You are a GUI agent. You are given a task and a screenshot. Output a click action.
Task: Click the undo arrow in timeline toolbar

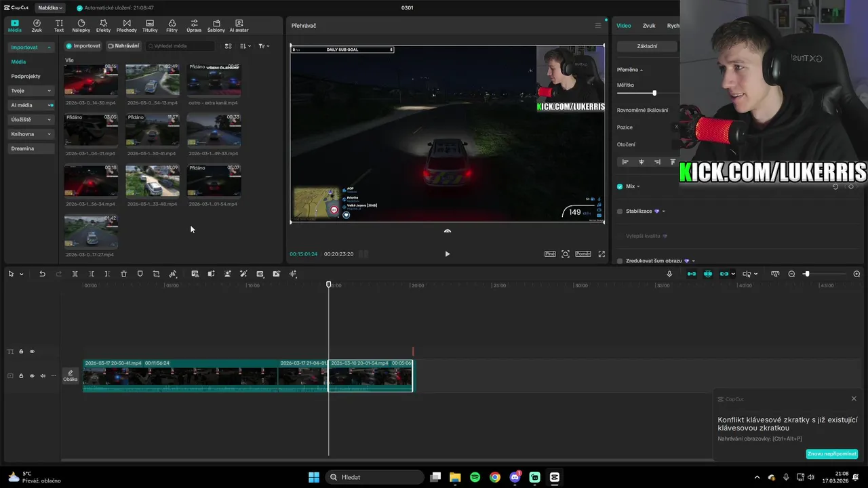click(42, 274)
